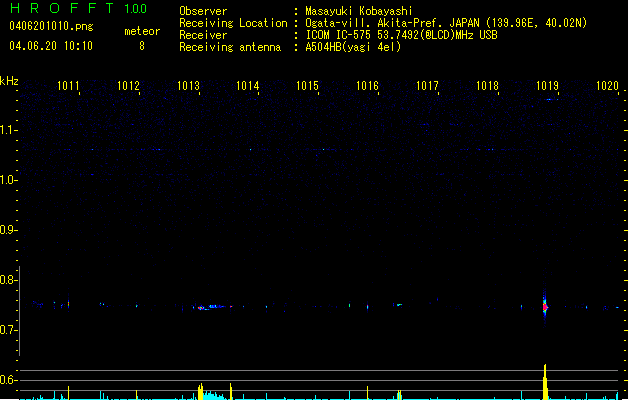Screen dimensions: 629x400
Task: Click the tall yellow power bar near 1019
Action: [545, 382]
